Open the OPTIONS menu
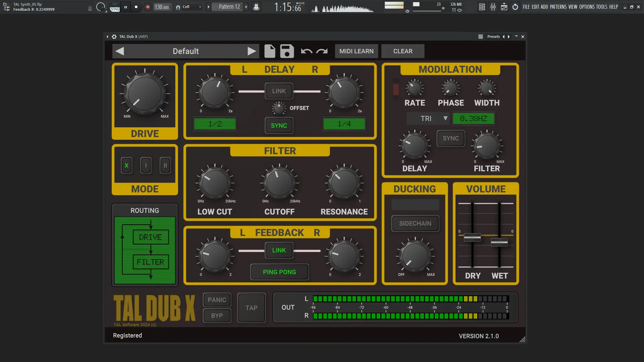This screenshot has width=644, height=362. [587, 7]
